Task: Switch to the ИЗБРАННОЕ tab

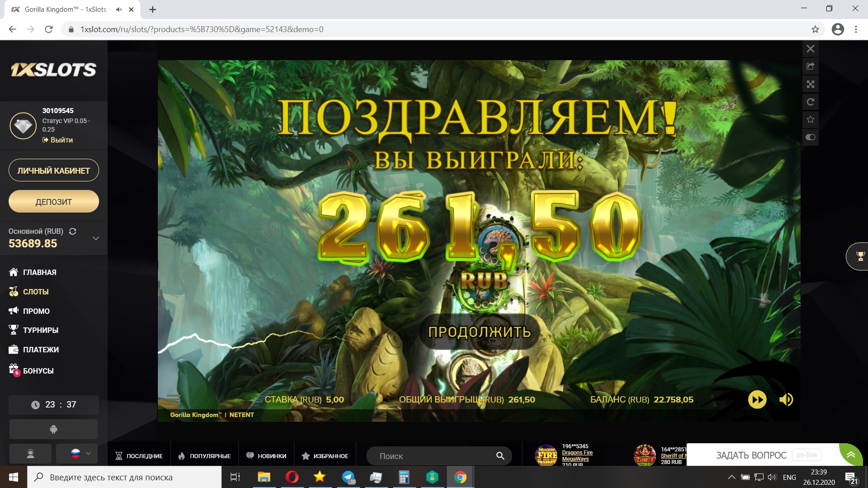Action: [325, 456]
